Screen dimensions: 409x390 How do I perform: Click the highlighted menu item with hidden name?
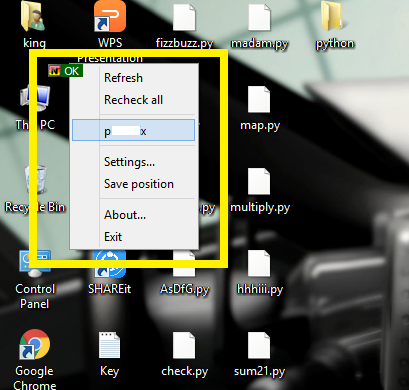coord(133,130)
